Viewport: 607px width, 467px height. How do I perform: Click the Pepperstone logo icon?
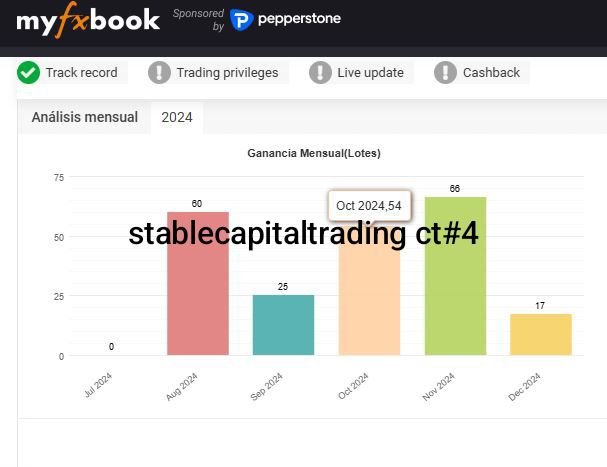pos(241,20)
